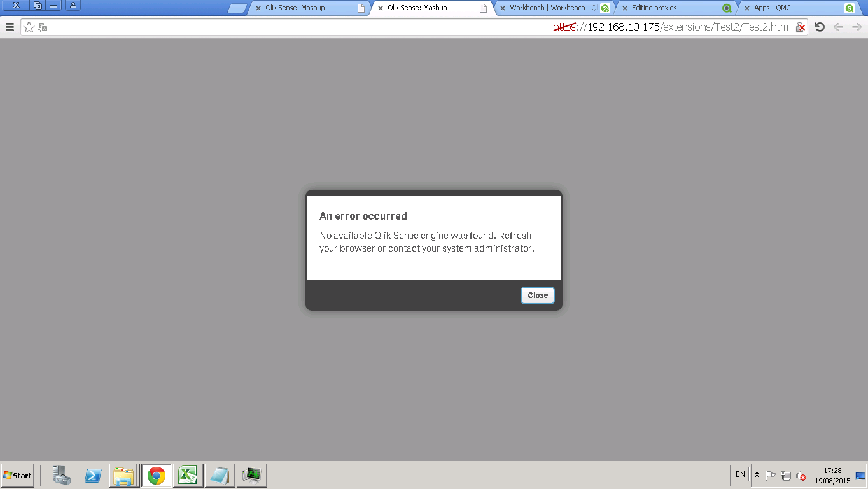This screenshot has height=489, width=868.
Task: Click the Show Desktop button
Action: (x=860, y=476)
